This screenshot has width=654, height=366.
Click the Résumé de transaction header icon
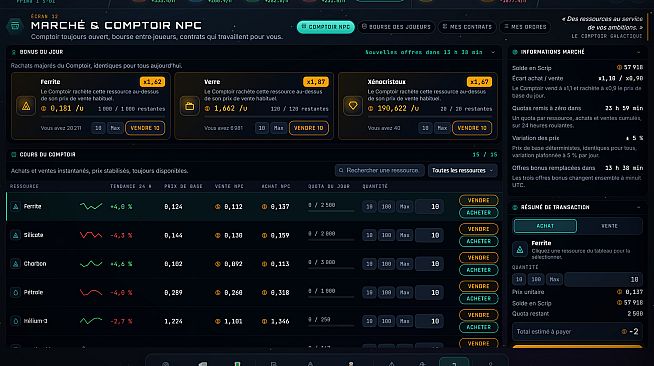click(515, 207)
